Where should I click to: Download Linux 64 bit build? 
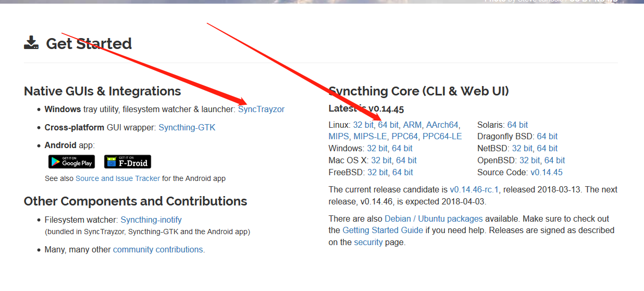(x=388, y=125)
